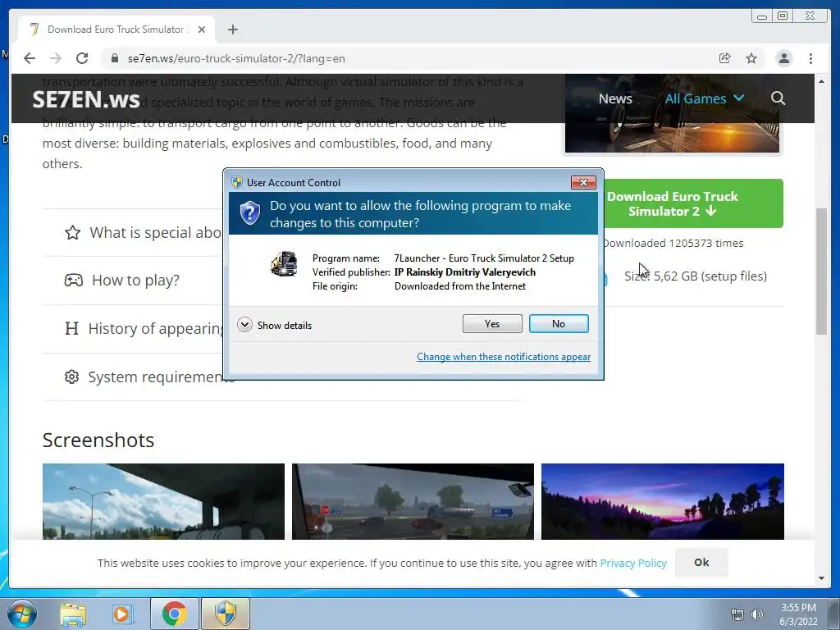
Task: Open the Chrome profile avatar
Action: [x=783, y=58]
